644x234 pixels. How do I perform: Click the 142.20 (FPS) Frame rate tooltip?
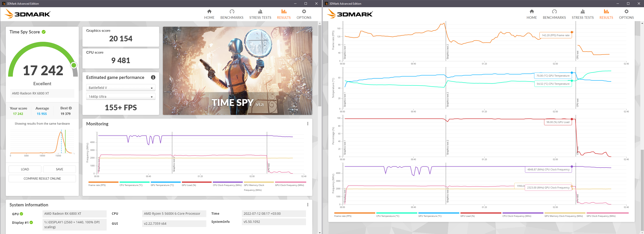pos(555,35)
